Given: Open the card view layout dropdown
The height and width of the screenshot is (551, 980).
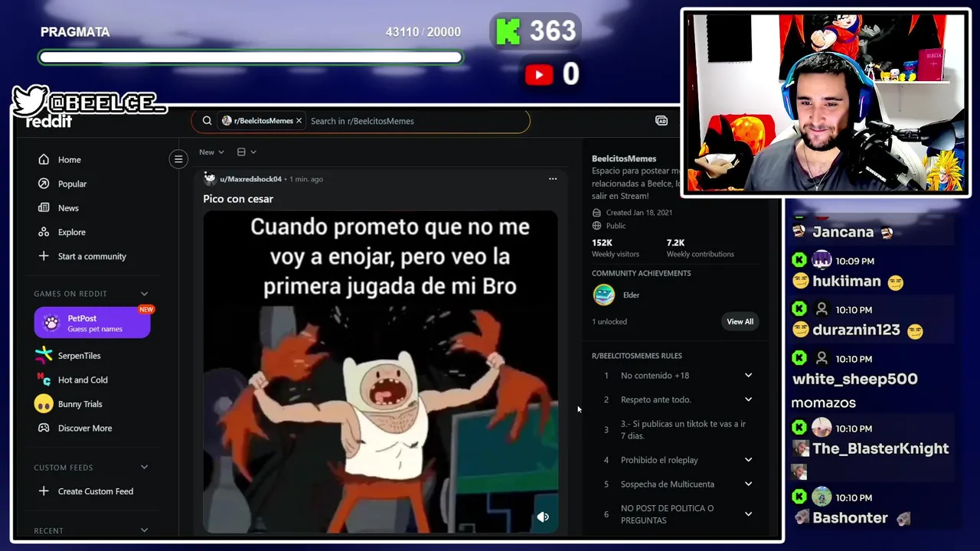Looking at the screenshot, I should [247, 152].
